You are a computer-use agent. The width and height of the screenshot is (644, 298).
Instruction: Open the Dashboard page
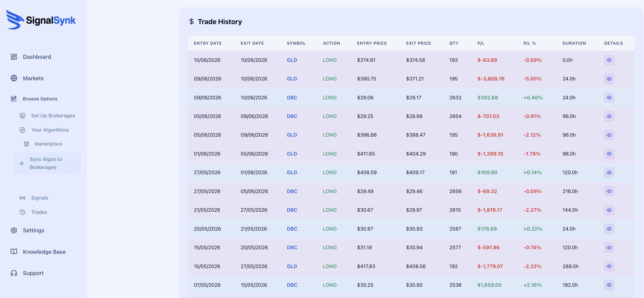37,57
